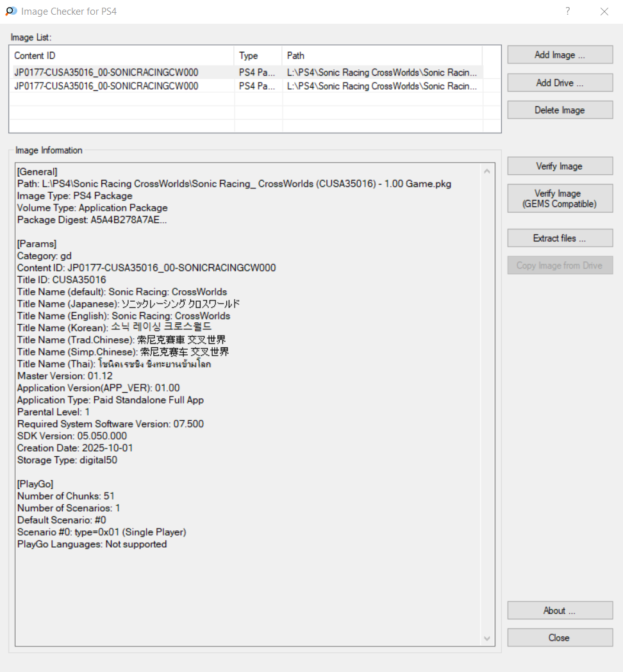Open Extract files dialog
The height and width of the screenshot is (672, 623).
(560, 238)
